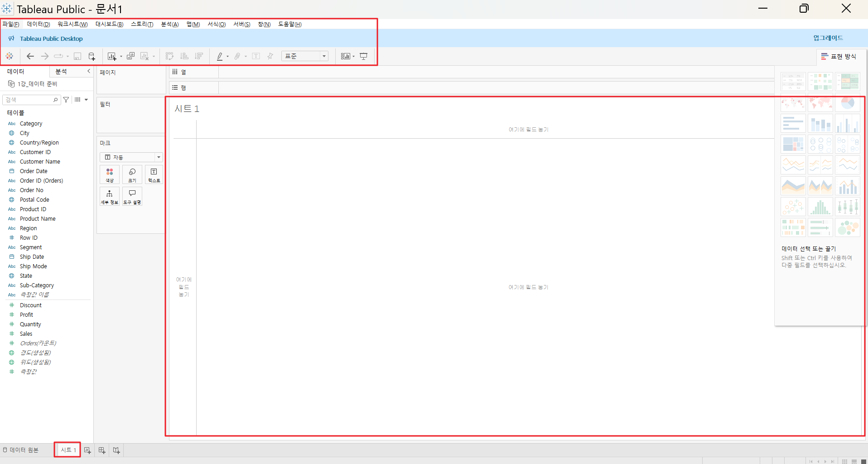Image resolution: width=868 pixels, height=464 pixels.
Task: Collapse the data pane with the chevron
Action: point(89,71)
